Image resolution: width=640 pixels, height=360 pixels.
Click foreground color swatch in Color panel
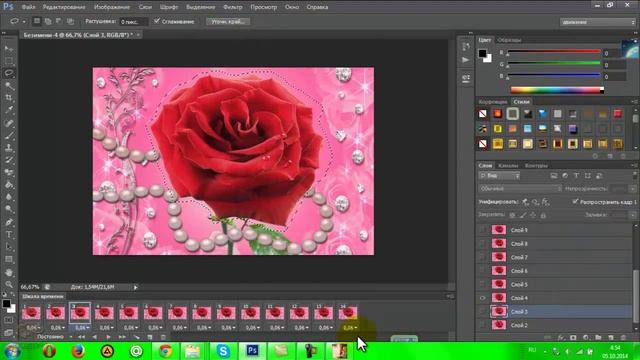[x=482, y=53]
